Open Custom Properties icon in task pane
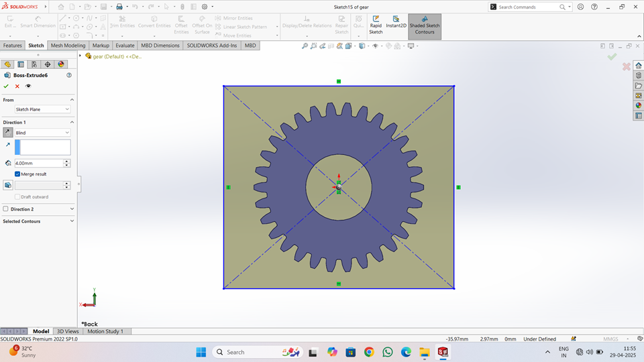Viewport: 644px width, 362px height. coord(638,116)
